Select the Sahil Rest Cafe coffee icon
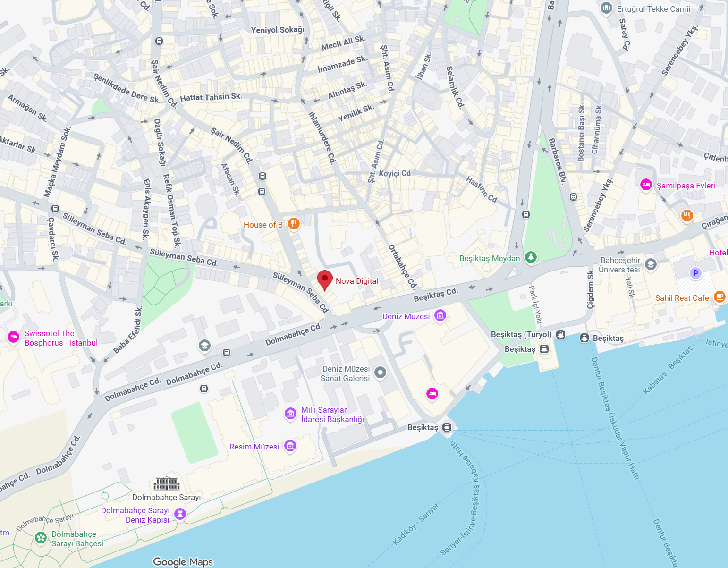Viewport: 728px width, 568px height. coord(720,297)
